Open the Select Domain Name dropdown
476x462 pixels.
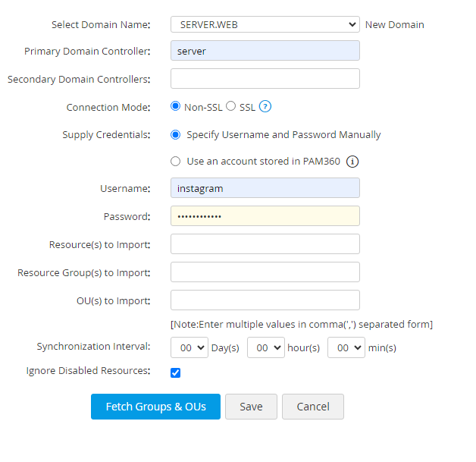pyautogui.click(x=265, y=24)
